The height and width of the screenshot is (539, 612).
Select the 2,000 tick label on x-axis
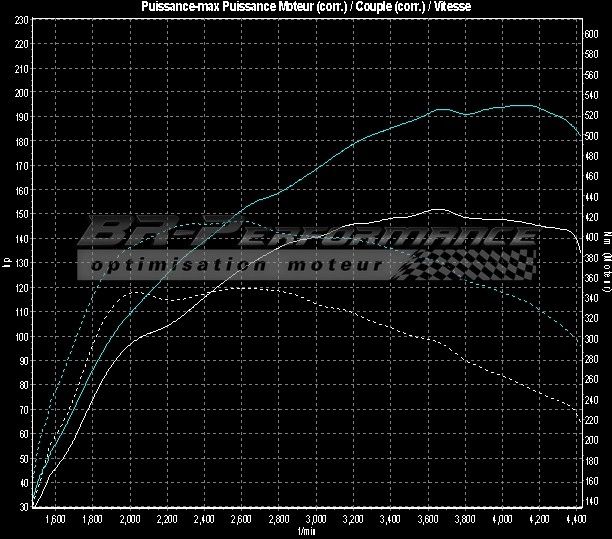pos(129,520)
